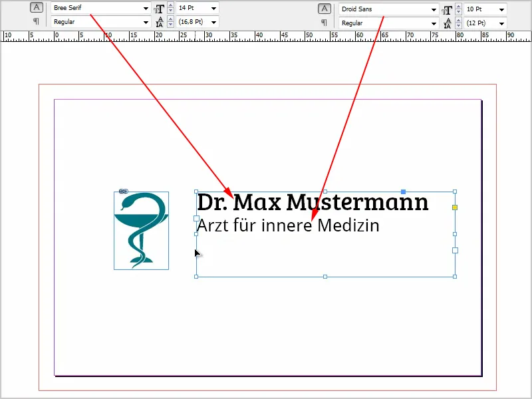The height and width of the screenshot is (399, 532).
Task: Select character formatting mode in right Droid Sans panel
Action: (x=325, y=9)
